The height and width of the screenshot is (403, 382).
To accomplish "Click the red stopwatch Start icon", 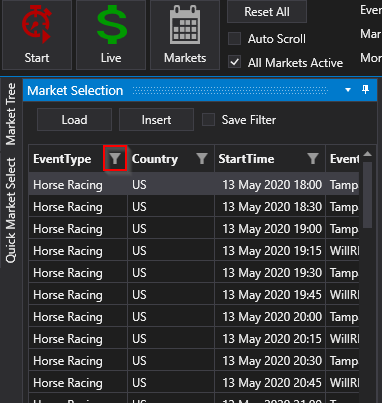I will 36,24.
